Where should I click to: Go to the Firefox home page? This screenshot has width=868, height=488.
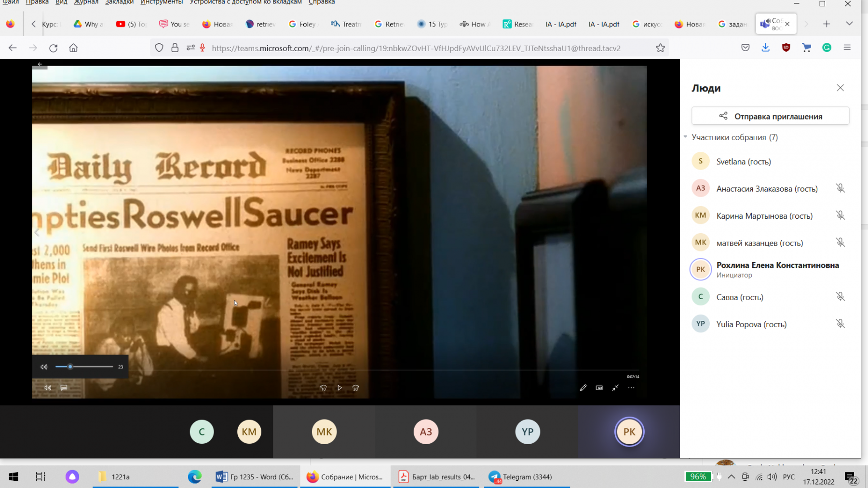pos(73,48)
